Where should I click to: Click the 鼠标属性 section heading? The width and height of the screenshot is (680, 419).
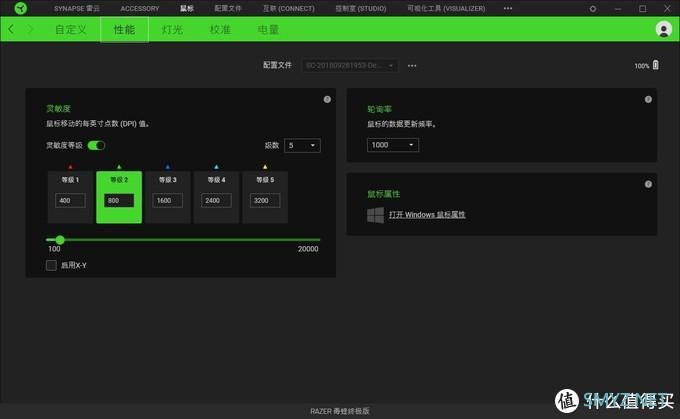(x=384, y=194)
